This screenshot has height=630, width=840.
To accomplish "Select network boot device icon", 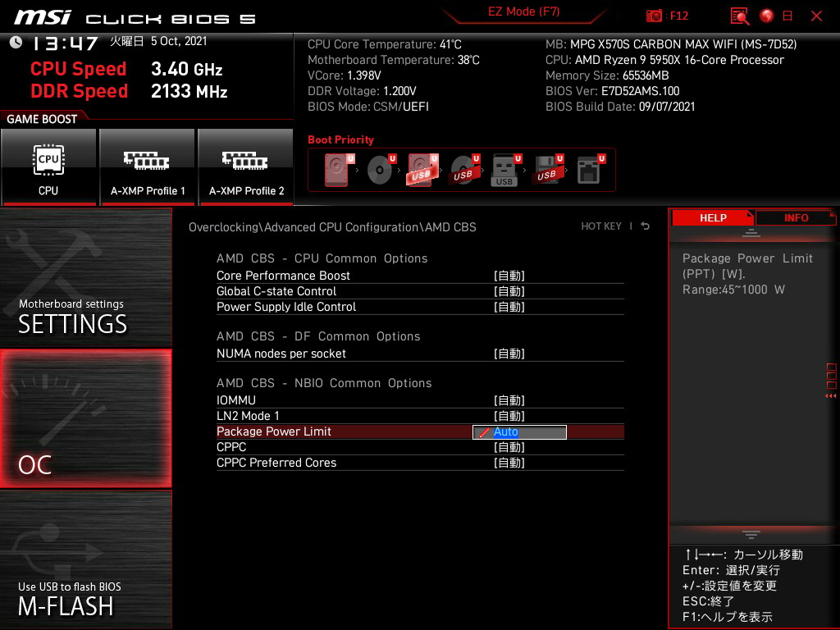I will point(591,170).
